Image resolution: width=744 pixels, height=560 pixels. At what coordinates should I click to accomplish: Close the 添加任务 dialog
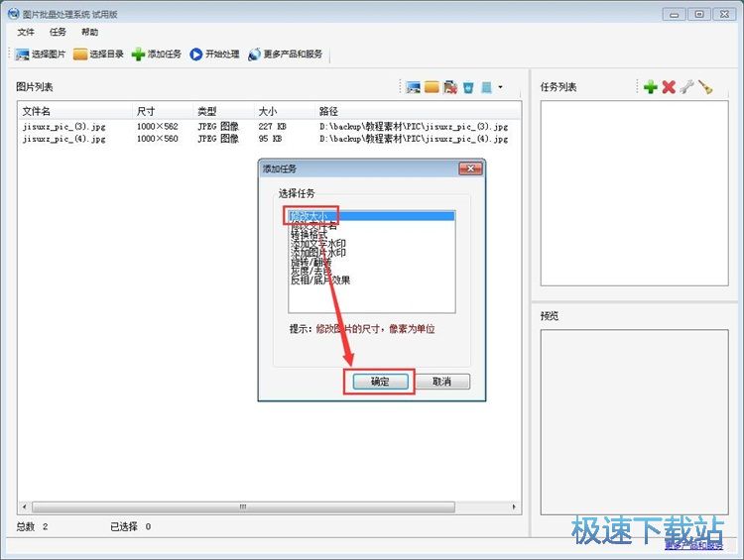(x=470, y=168)
